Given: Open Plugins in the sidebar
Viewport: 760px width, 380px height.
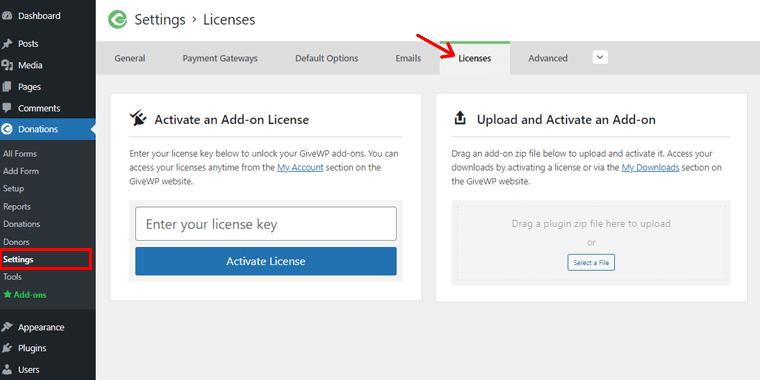Looking at the screenshot, I should coord(32,348).
